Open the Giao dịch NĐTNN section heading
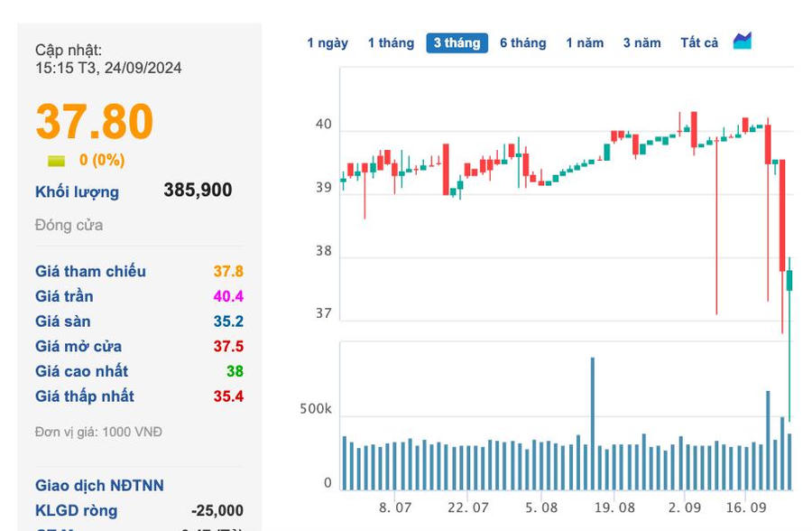The width and height of the screenshot is (812, 531). [99, 486]
